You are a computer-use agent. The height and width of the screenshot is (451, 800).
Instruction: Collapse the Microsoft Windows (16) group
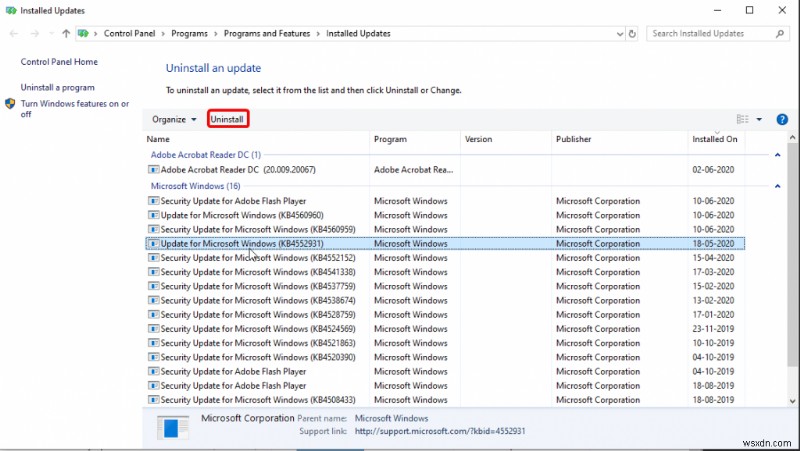click(778, 186)
